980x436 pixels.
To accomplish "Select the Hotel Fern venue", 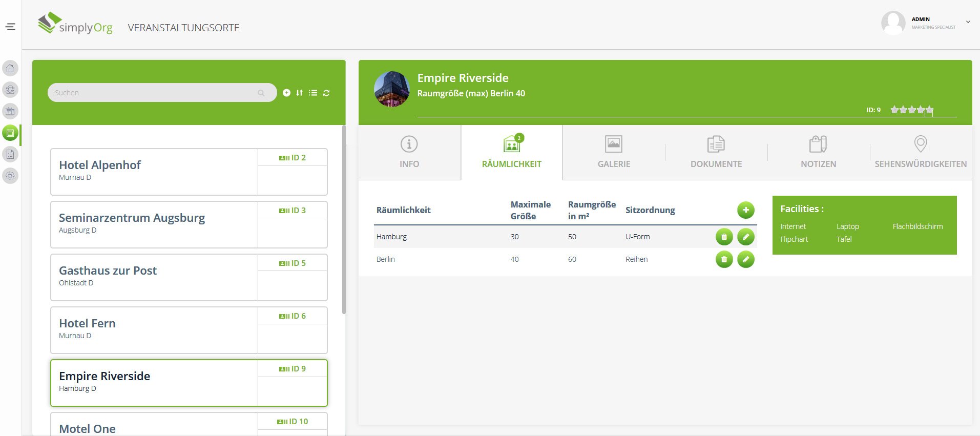I will click(189, 330).
